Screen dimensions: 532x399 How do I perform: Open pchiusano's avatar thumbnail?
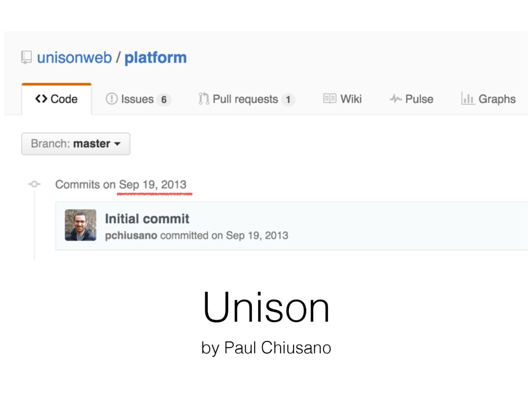pyautogui.click(x=81, y=225)
